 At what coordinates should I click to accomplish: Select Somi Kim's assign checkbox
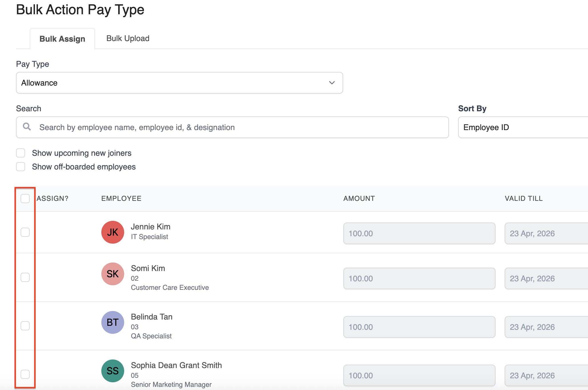click(x=25, y=277)
